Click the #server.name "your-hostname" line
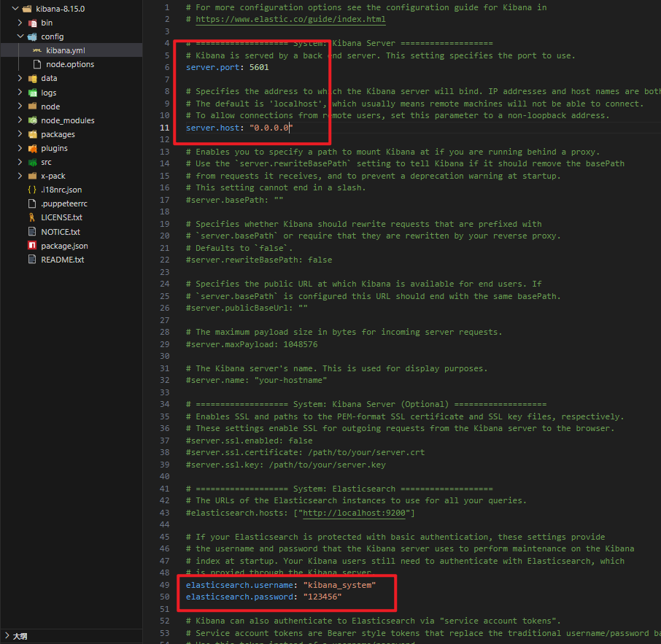The image size is (661, 644). tap(256, 380)
